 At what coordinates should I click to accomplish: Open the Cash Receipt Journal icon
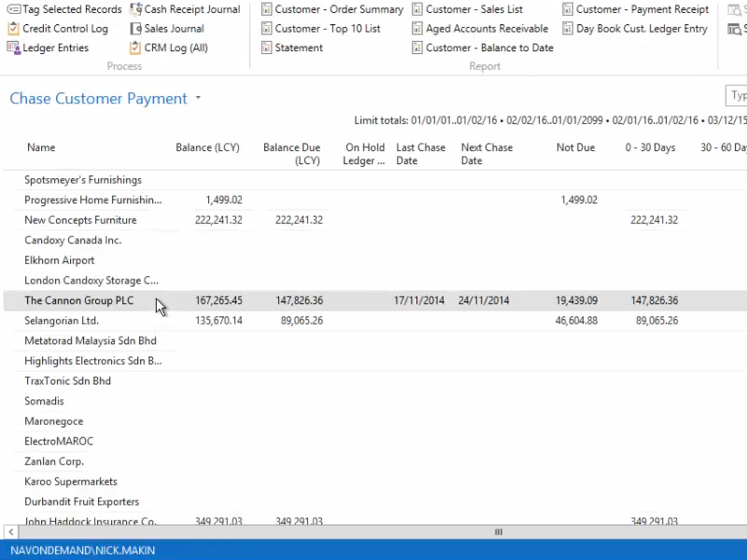136,9
